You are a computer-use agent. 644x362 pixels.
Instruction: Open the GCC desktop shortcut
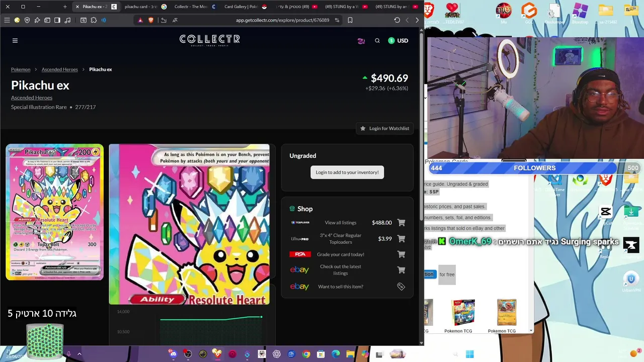pos(529,13)
